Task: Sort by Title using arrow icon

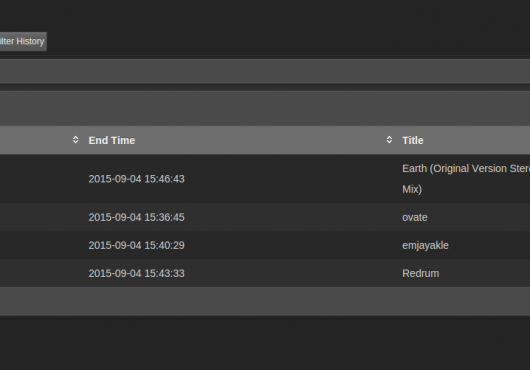Action: (x=389, y=140)
